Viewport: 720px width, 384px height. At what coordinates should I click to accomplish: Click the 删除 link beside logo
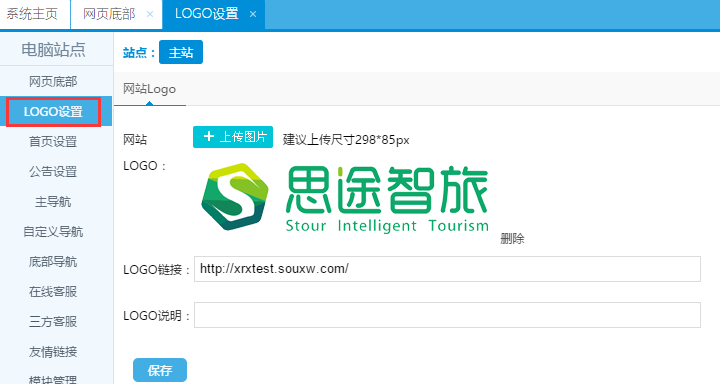[512, 238]
